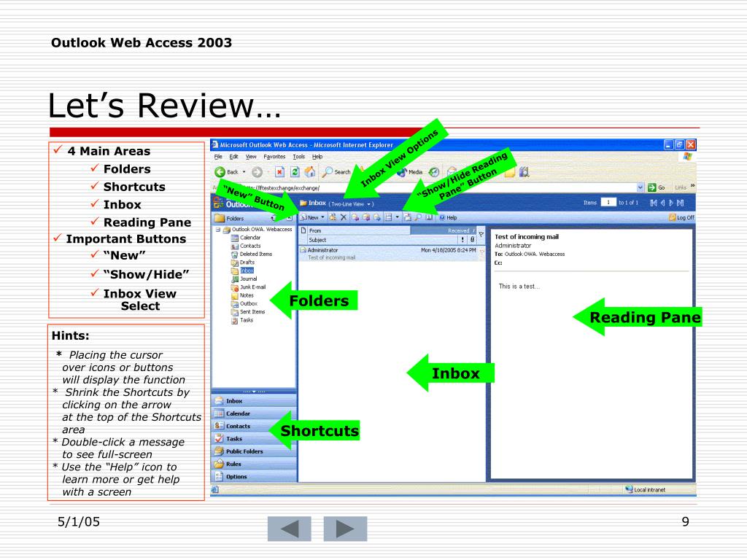Click the Public Folders shortcut
Viewport: 747px width, 560px height.
[253, 451]
